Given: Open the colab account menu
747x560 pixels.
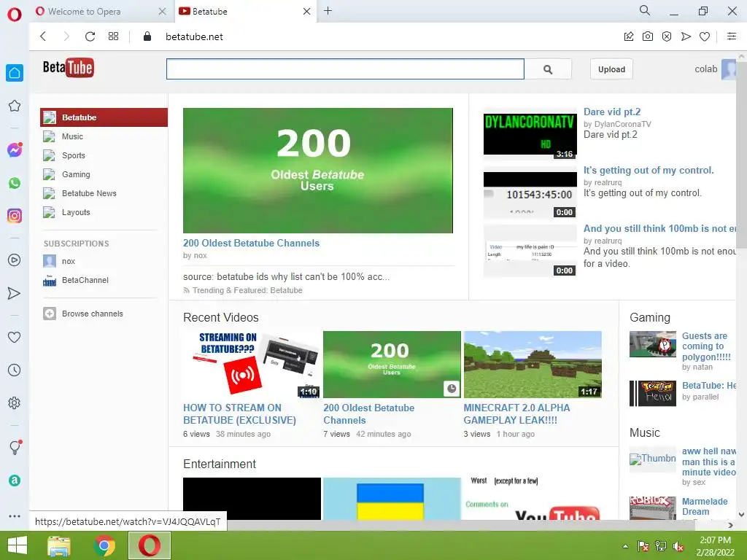Looking at the screenshot, I should [715, 69].
